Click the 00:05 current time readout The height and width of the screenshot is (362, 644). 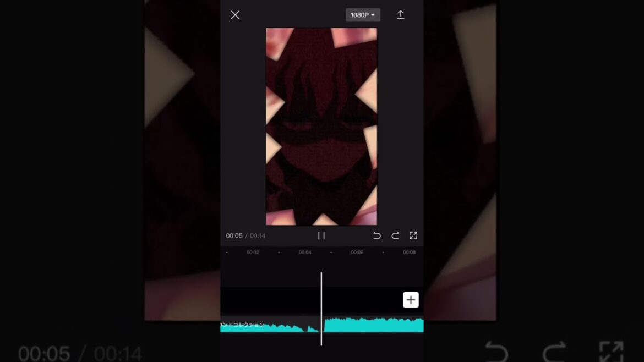click(x=234, y=236)
